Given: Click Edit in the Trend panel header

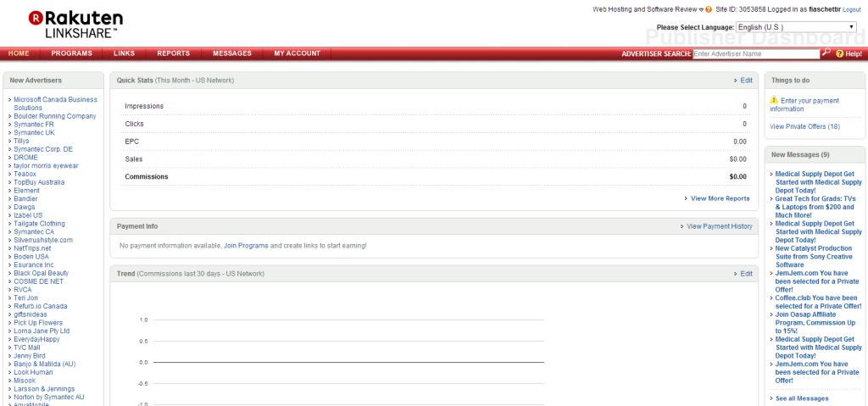Looking at the screenshot, I should [x=746, y=274].
